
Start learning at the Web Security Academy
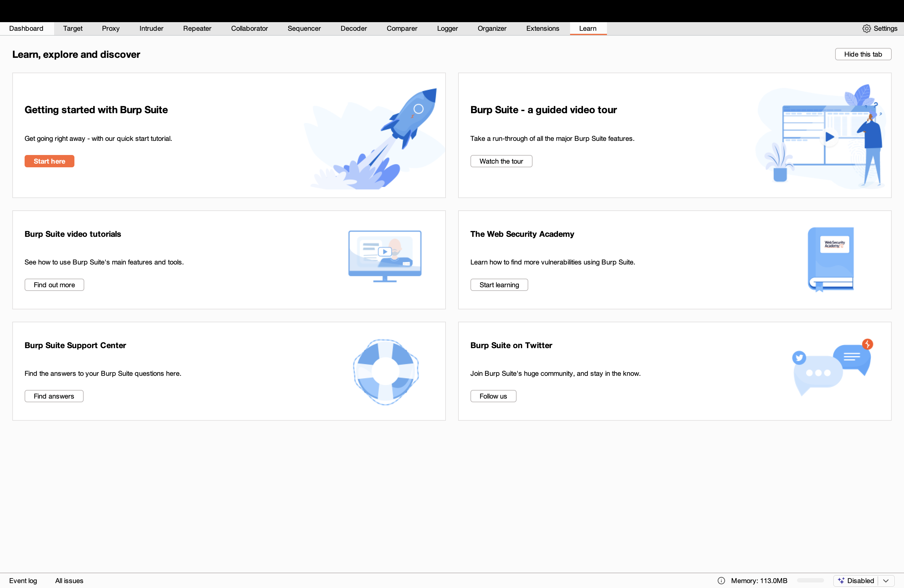pos(499,284)
